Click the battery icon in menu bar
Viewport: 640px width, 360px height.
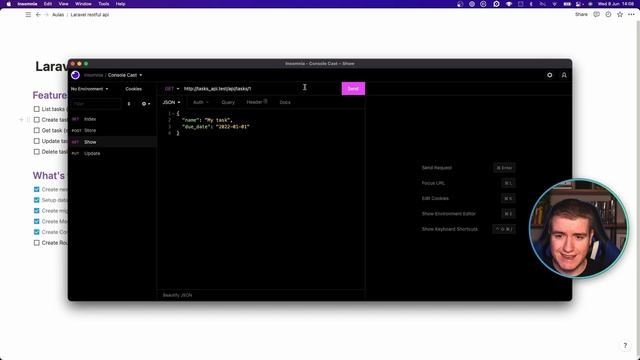coord(567,4)
